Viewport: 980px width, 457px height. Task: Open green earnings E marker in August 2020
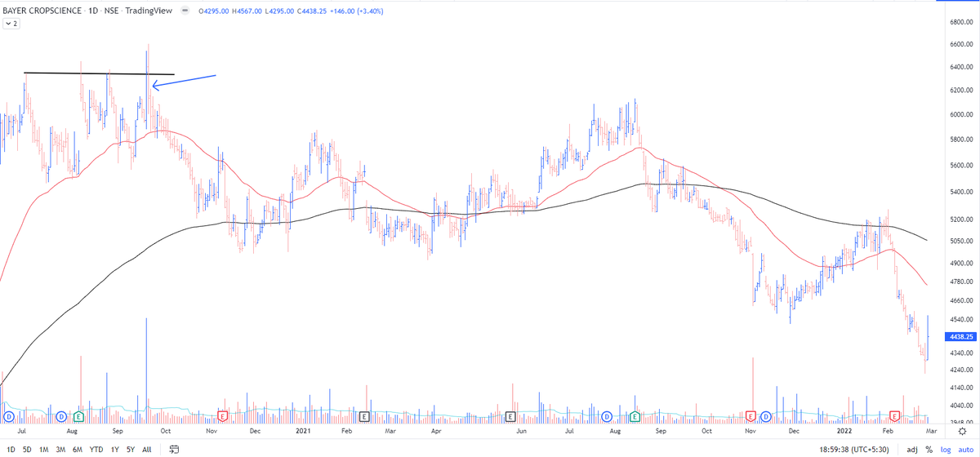tap(77, 416)
